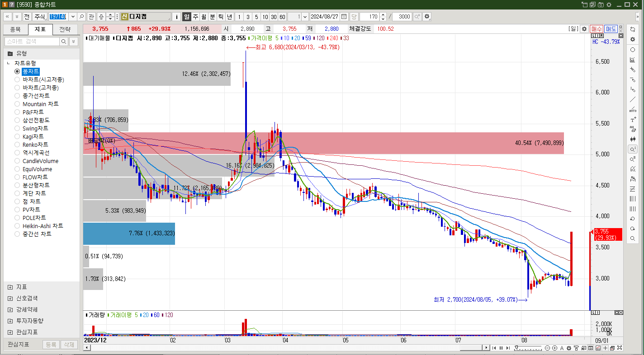Screen dimensions: 644x355
Task: Click the font size 'A' icon below chart
Action: click(562, 348)
